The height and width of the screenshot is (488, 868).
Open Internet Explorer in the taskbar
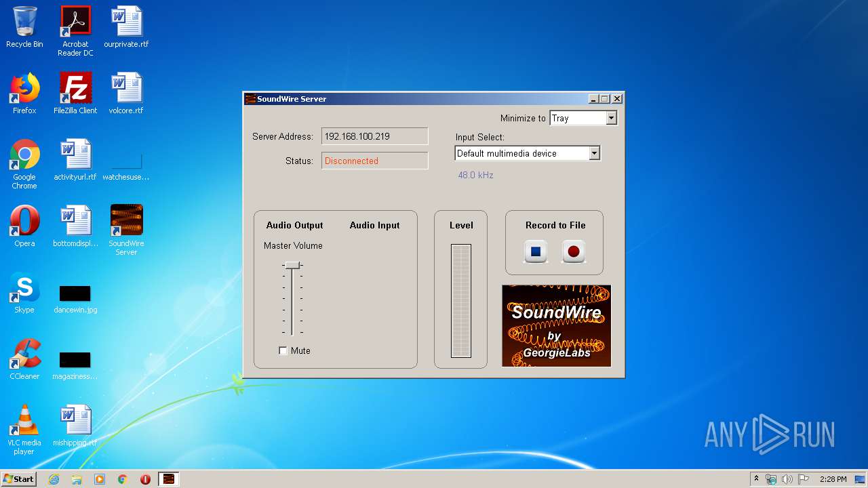click(x=54, y=479)
